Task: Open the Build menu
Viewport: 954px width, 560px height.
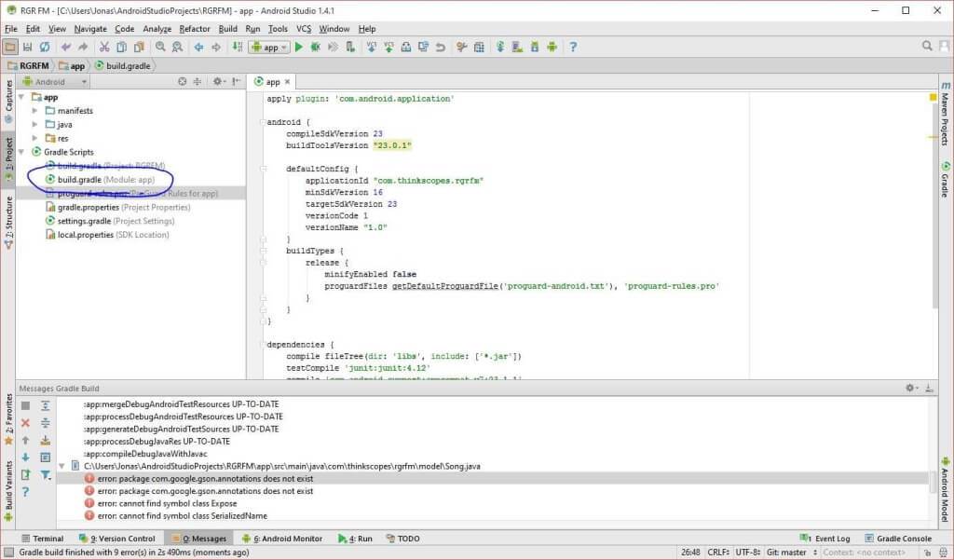Action: [x=227, y=29]
